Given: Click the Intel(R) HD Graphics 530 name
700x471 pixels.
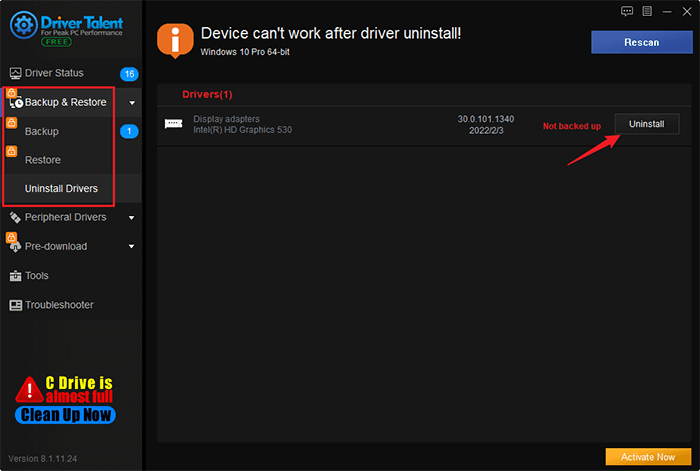Looking at the screenshot, I should [242, 130].
